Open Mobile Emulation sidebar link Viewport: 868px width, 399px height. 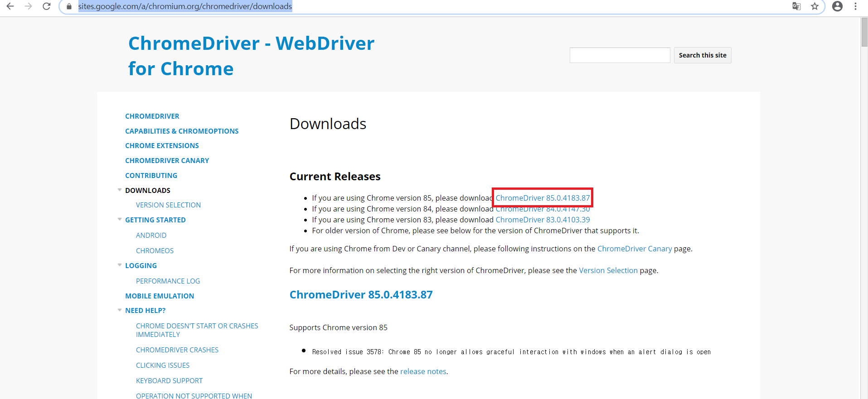tap(160, 296)
